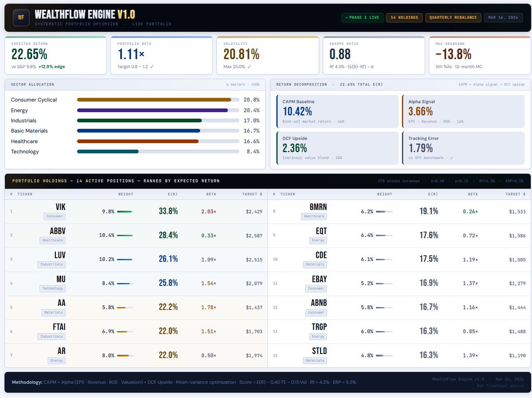Click VIK expected return 33.8%

168,211
